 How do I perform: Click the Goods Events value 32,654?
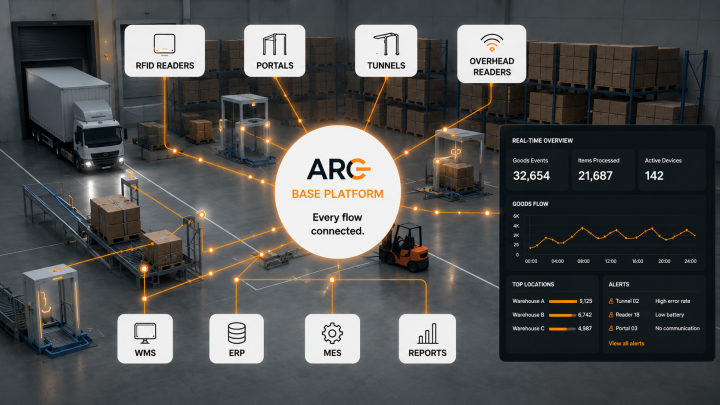531,176
